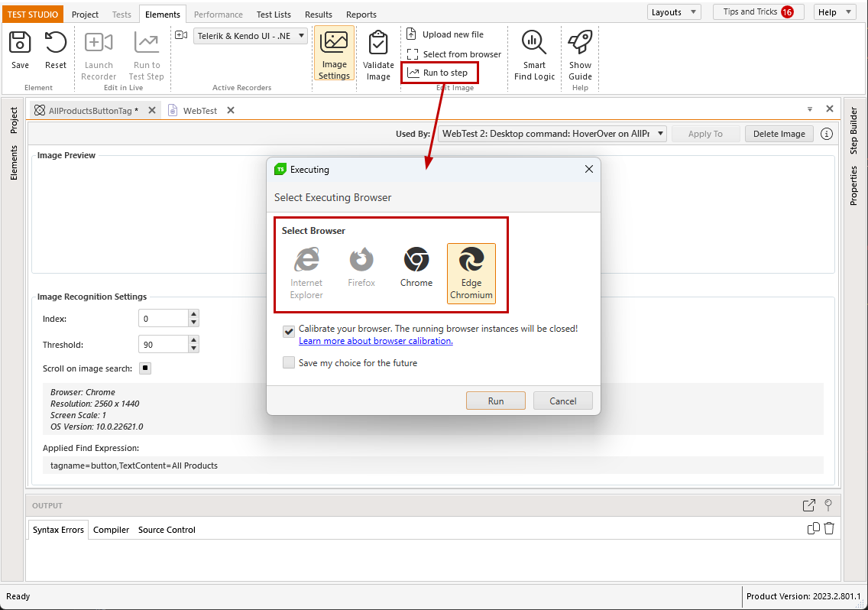The image size is (868, 610).
Task: Open the Syntax Errors output tab
Action: click(x=58, y=530)
